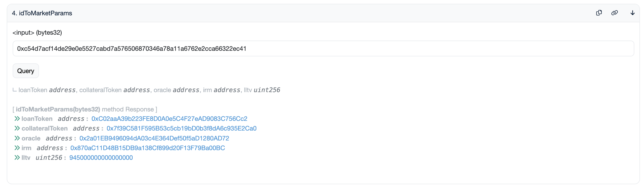Click the '<input> (bytes32)' label
This screenshot has width=644, height=188.
(x=37, y=32)
